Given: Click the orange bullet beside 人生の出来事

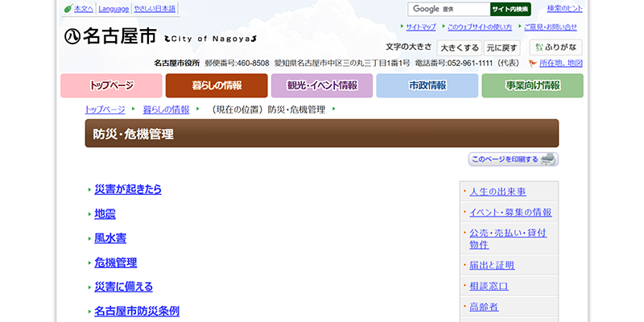Looking at the screenshot, I should pos(464,192).
